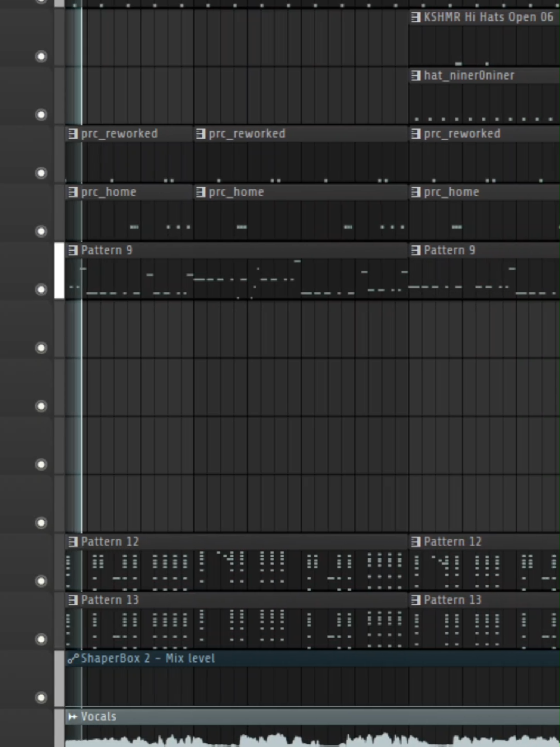Select the "ShaperBox 2 - Mix level" clip title

pyautogui.click(x=148, y=658)
